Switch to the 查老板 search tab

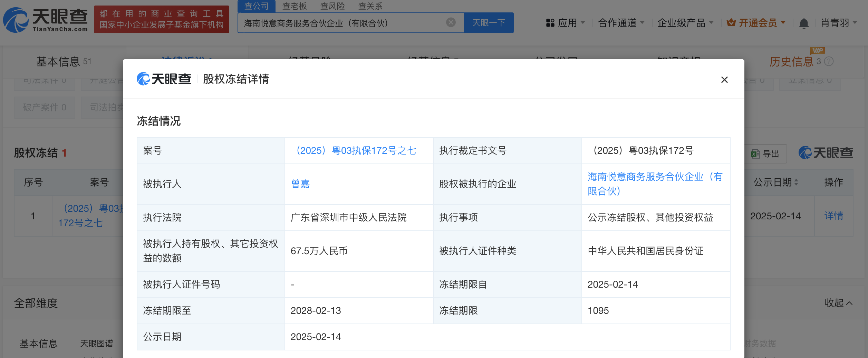tap(294, 6)
